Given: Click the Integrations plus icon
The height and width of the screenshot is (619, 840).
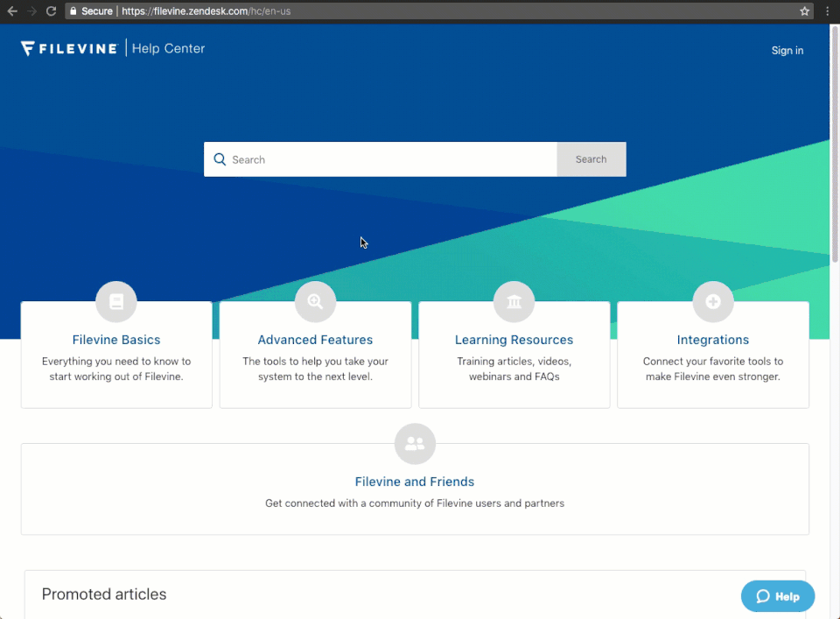Looking at the screenshot, I should 713,302.
